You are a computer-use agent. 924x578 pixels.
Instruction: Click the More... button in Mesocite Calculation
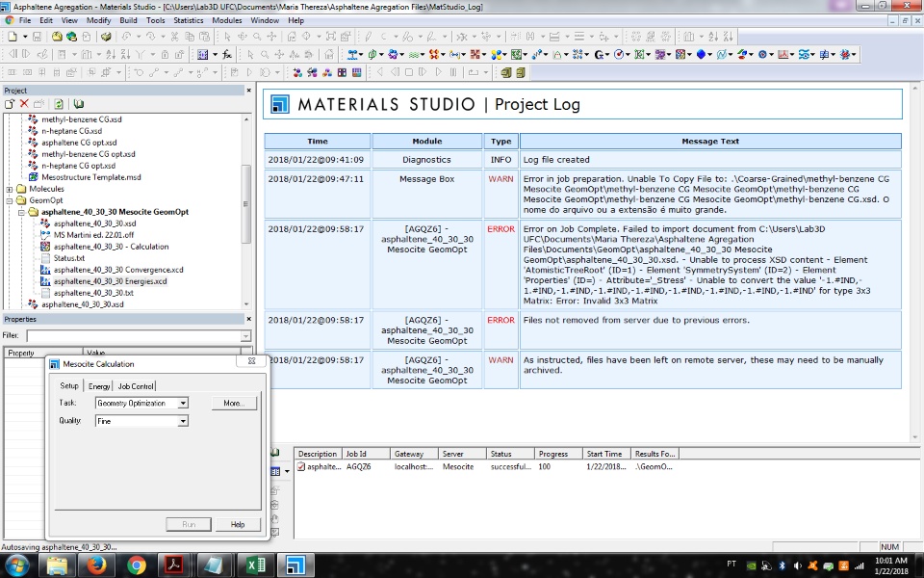click(x=234, y=403)
